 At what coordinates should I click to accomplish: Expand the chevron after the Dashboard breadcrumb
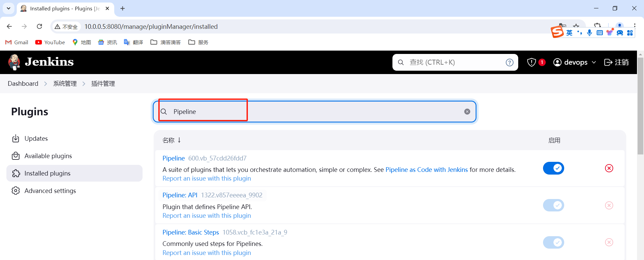point(46,84)
